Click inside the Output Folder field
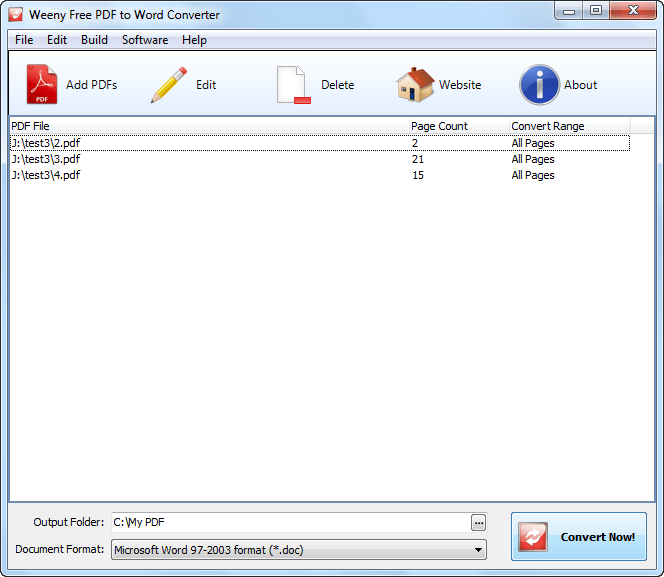This screenshot has height=577, width=664. 288,522
